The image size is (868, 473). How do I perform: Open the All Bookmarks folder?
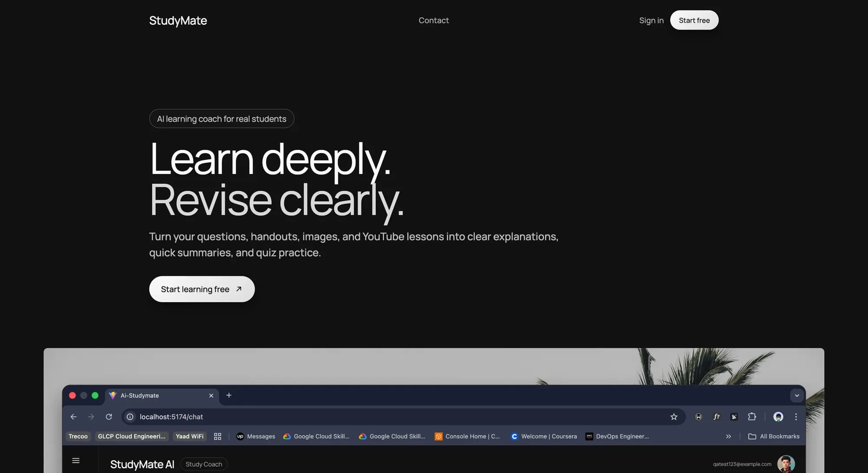[x=774, y=436]
